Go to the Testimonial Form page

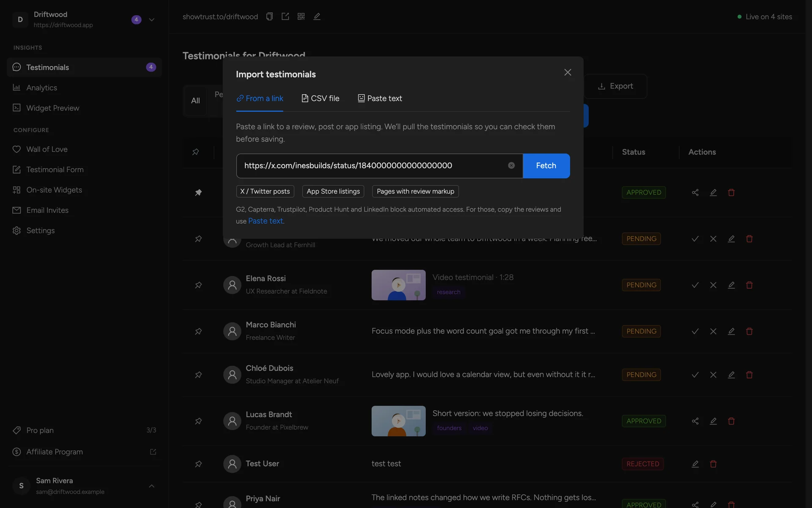[84, 169]
